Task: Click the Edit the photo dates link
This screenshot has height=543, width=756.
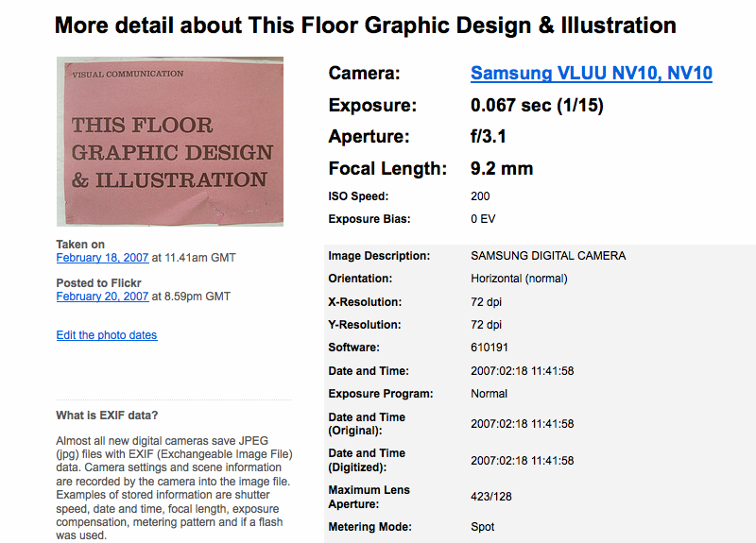Action: tap(107, 335)
